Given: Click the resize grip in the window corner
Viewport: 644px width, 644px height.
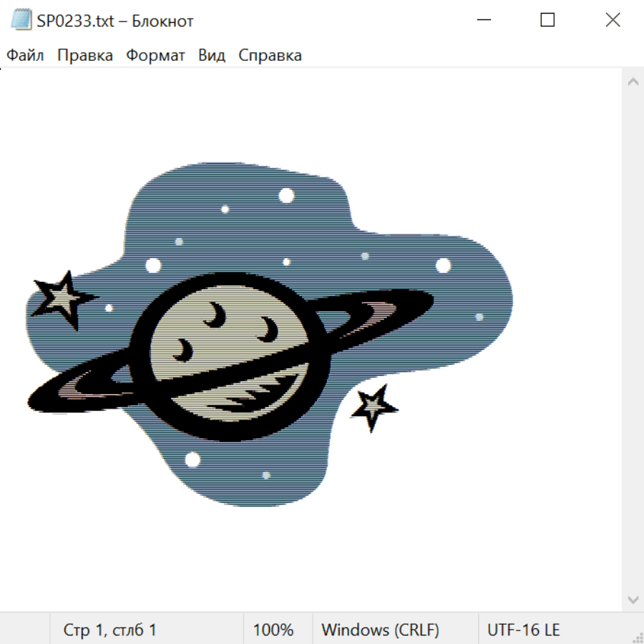Looking at the screenshot, I should pyautogui.click(x=638, y=637).
